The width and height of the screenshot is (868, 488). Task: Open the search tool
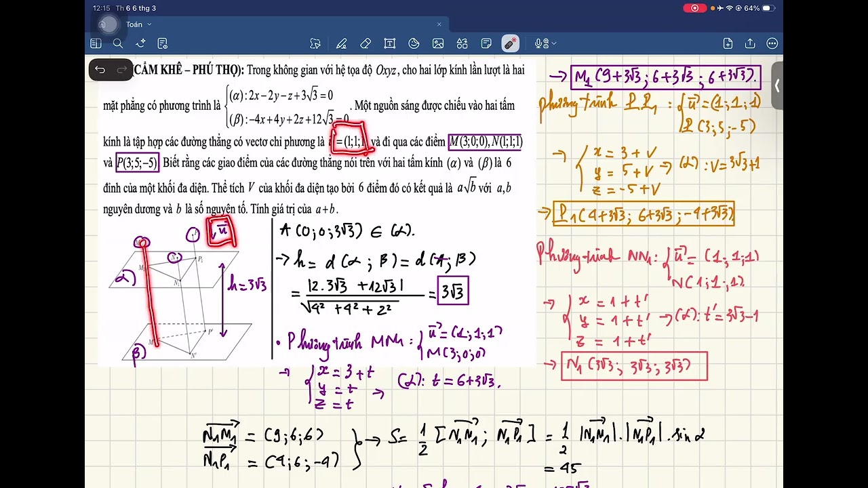118,43
